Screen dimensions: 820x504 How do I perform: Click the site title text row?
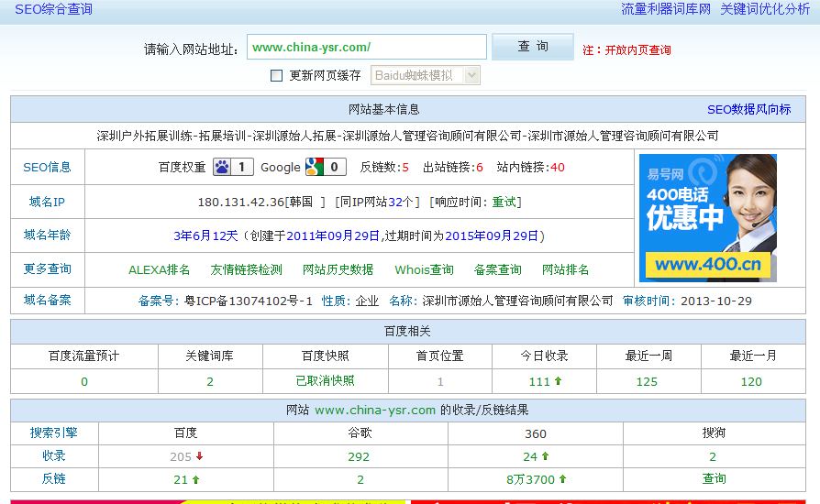[407, 136]
